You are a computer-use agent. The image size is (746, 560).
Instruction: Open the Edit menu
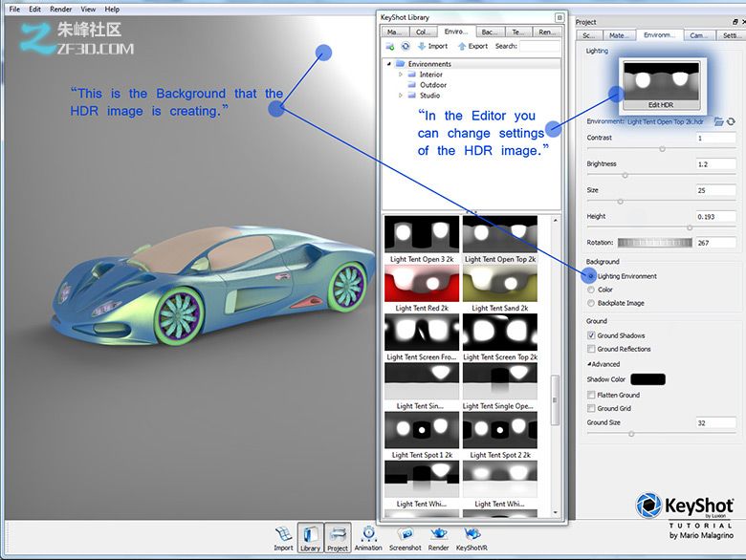(x=34, y=9)
